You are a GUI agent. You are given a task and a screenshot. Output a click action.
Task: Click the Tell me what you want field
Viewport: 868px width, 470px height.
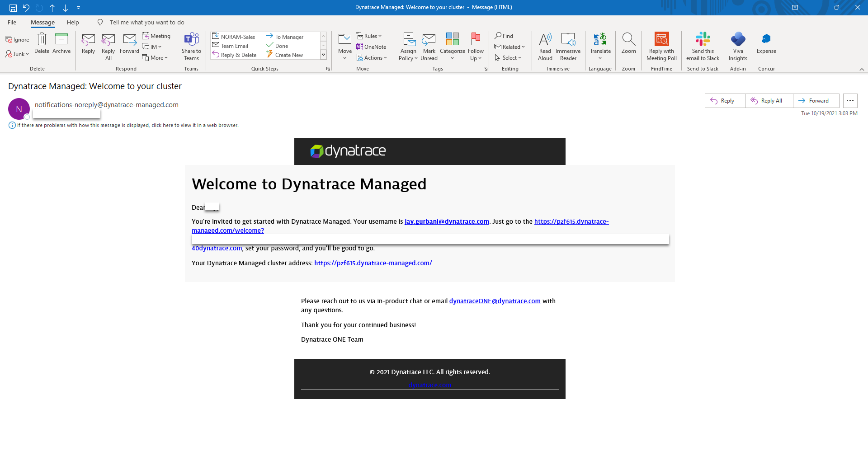click(x=147, y=23)
